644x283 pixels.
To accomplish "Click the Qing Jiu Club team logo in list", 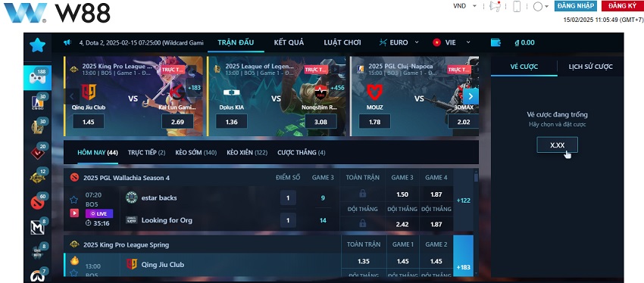I will pyautogui.click(x=131, y=265).
